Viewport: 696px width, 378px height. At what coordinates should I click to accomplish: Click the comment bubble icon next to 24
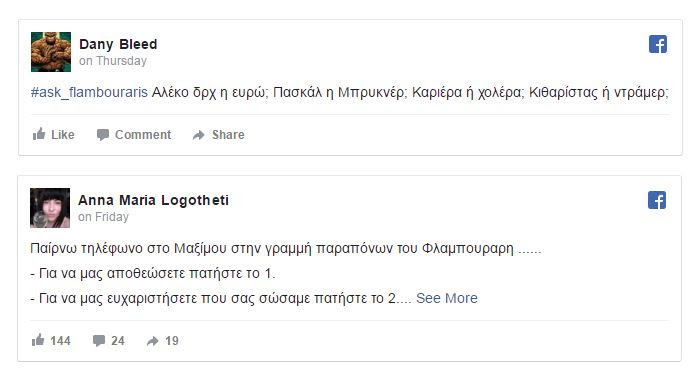pos(99,341)
